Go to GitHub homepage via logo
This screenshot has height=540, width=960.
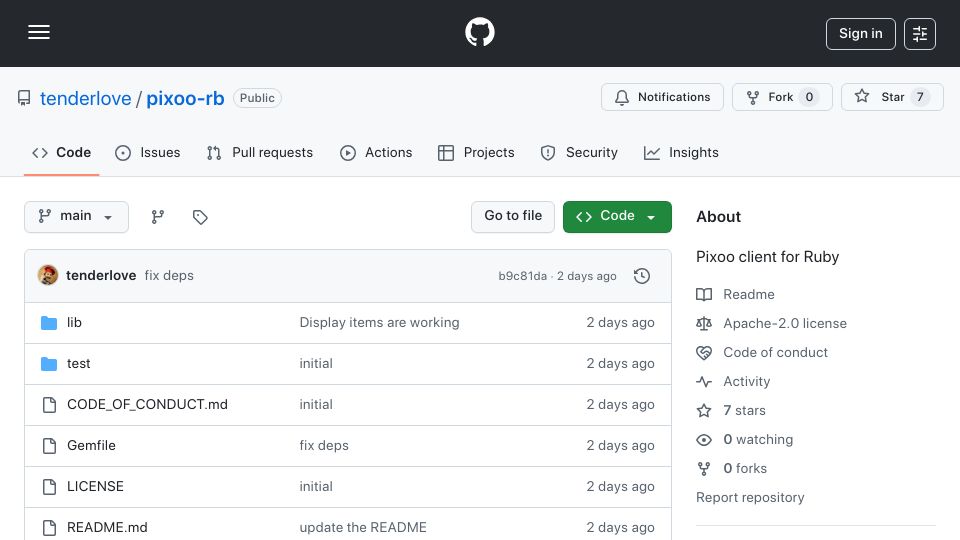click(x=479, y=32)
